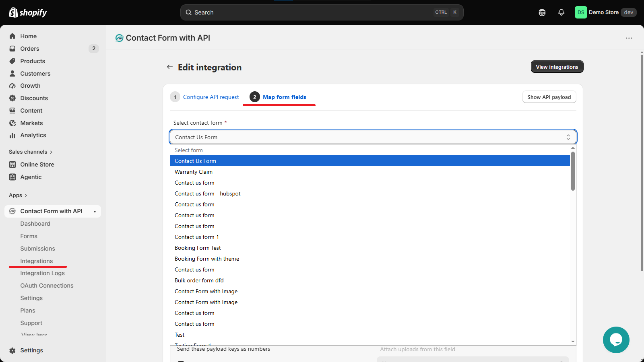Click the Shopify logo
The height and width of the screenshot is (362, 644).
coord(28,12)
